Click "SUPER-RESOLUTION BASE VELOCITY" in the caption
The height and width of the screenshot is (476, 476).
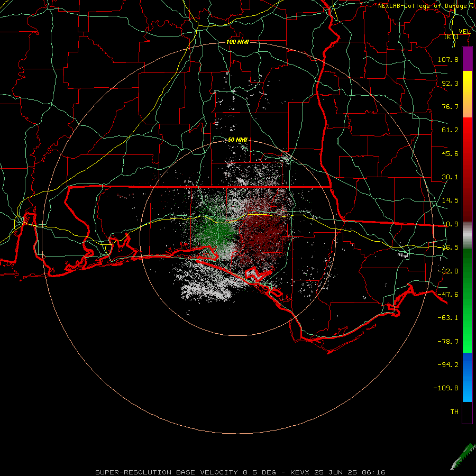(167, 472)
